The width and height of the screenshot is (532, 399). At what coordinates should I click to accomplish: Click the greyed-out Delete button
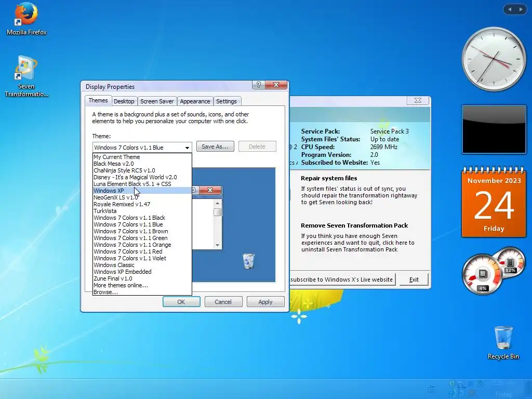[257, 147]
